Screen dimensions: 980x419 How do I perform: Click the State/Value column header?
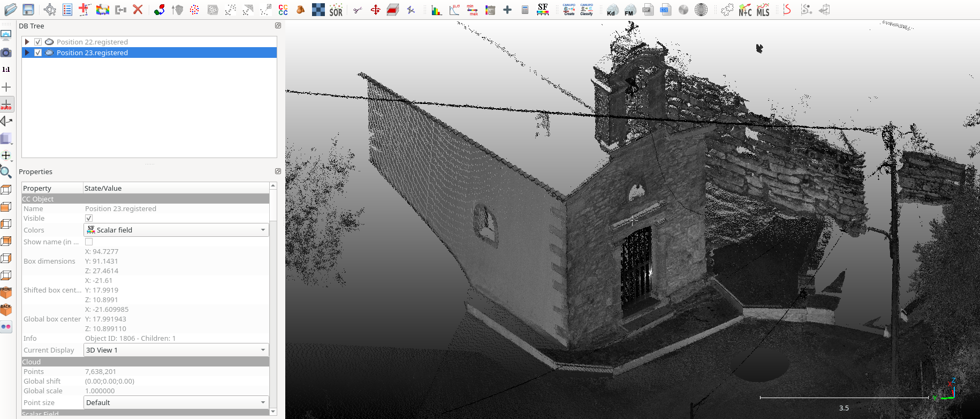coord(176,188)
